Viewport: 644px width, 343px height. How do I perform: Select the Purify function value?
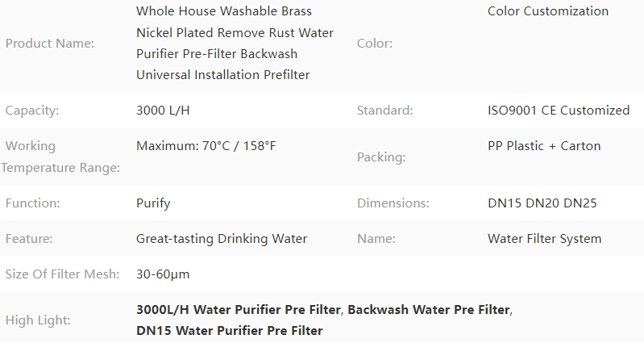[x=153, y=203]
